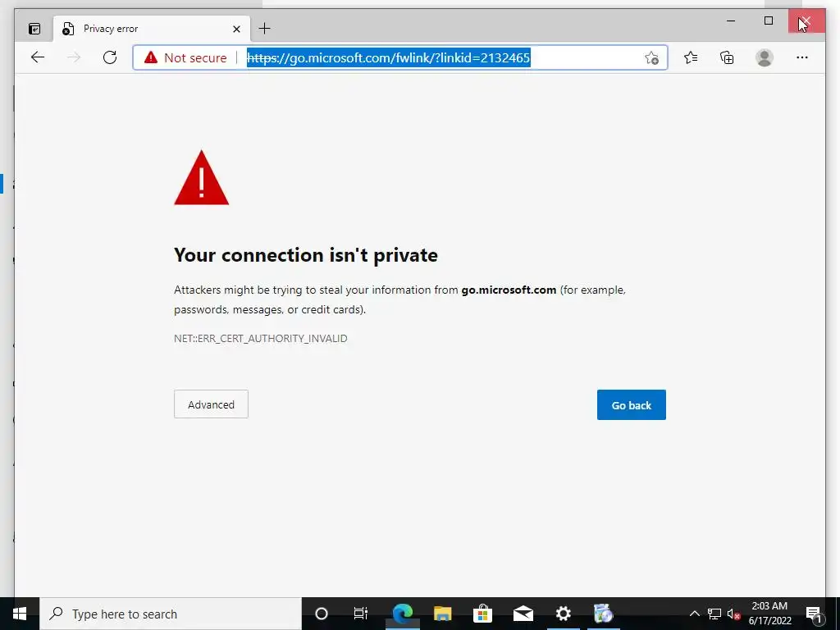This screenshot has width=840, height=630.
Task: Open Microsoft Store from taskbar
Action: (x=482, y=614)
